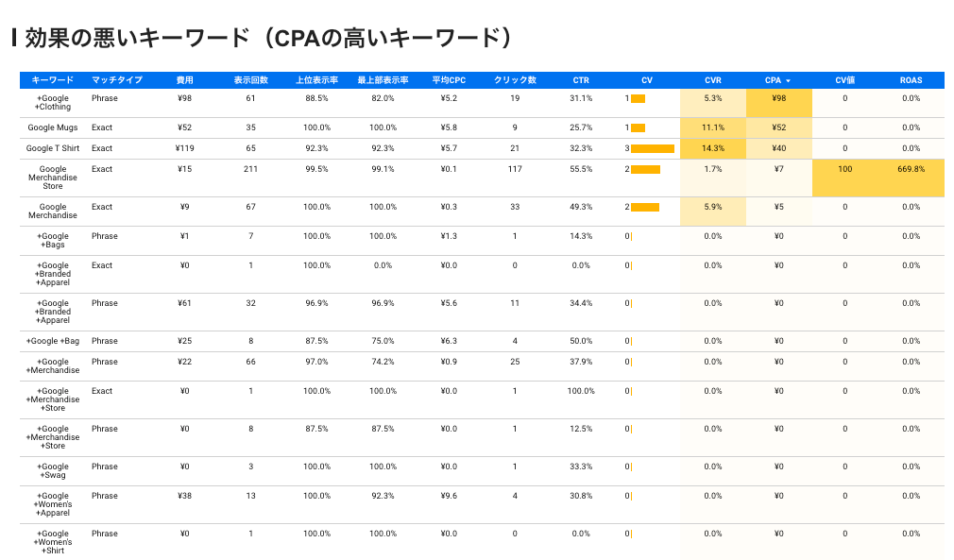Sort table by 上位表示率 header
954x560 pixels.
[316, 80]
